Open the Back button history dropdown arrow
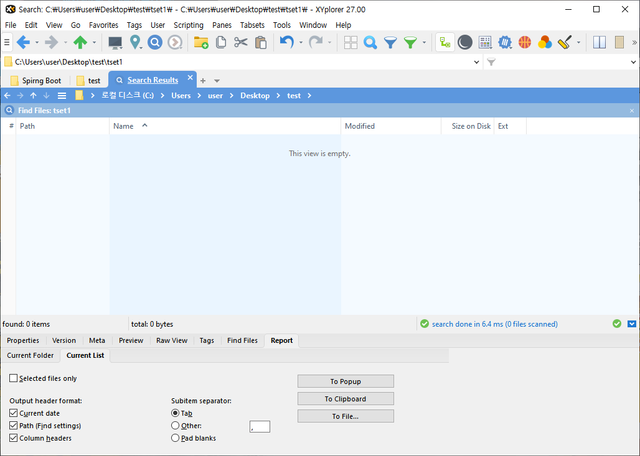Viewport: 640px width, 456px height. (x=37, y=42)
